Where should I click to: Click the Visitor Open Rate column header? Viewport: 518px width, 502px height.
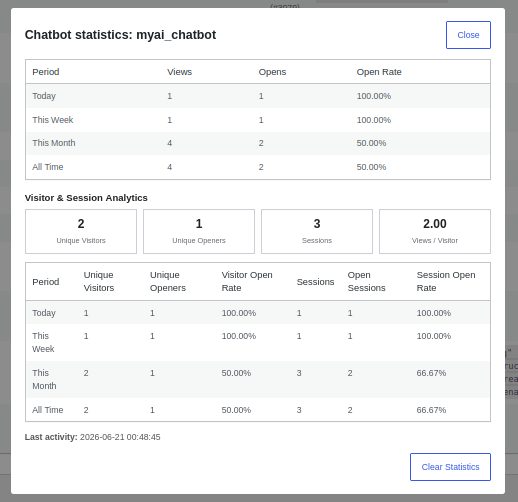pos(247,281)
